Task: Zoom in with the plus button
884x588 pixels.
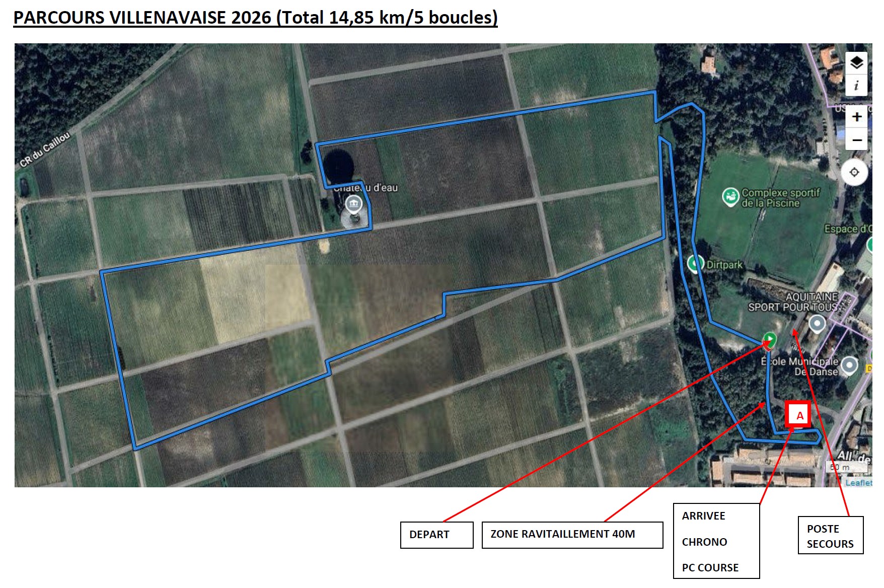Action: coord(856,117)
